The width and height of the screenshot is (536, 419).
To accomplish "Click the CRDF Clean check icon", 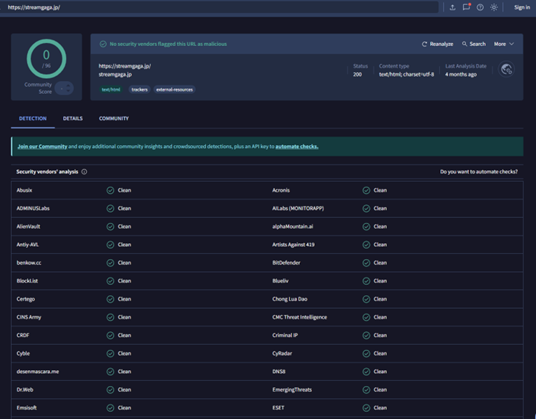I will pos(110,335).
